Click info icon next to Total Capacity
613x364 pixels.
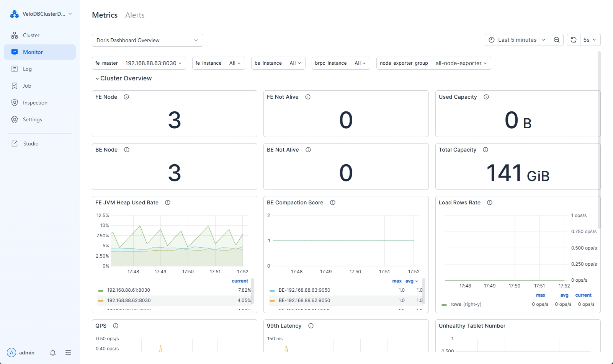tap(485, 150)
